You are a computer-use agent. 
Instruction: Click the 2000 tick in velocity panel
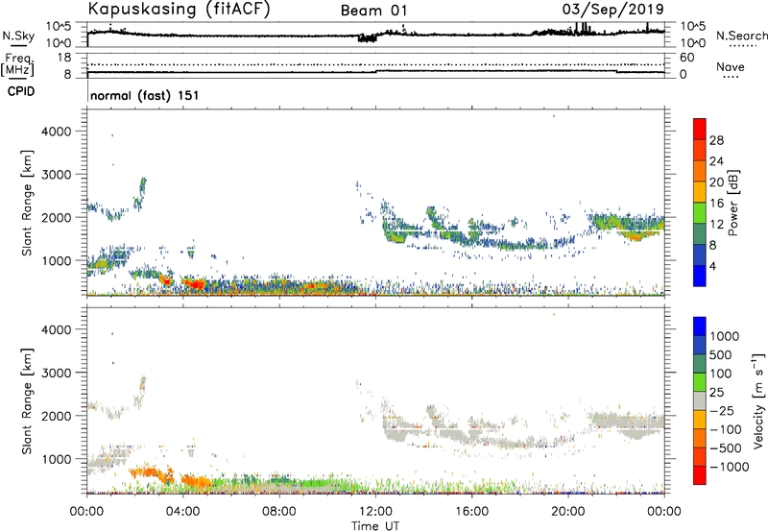coord(57,416)
